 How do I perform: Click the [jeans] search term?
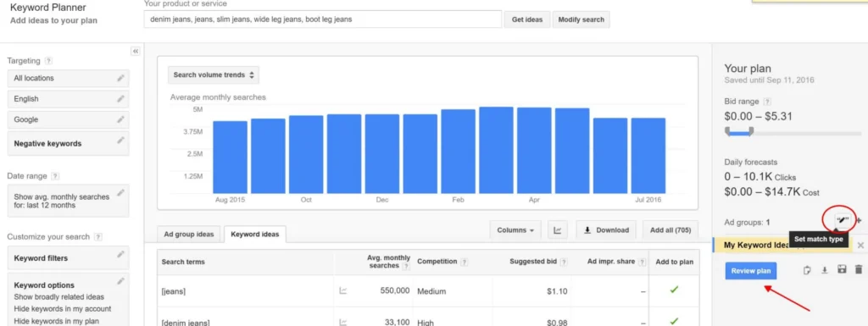[x=174, y=291]
